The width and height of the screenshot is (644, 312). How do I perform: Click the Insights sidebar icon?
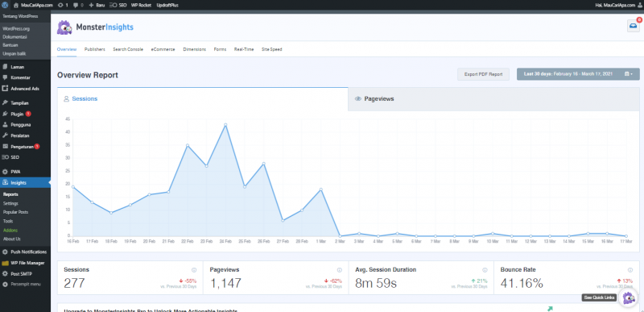click(x=5, y=182)
